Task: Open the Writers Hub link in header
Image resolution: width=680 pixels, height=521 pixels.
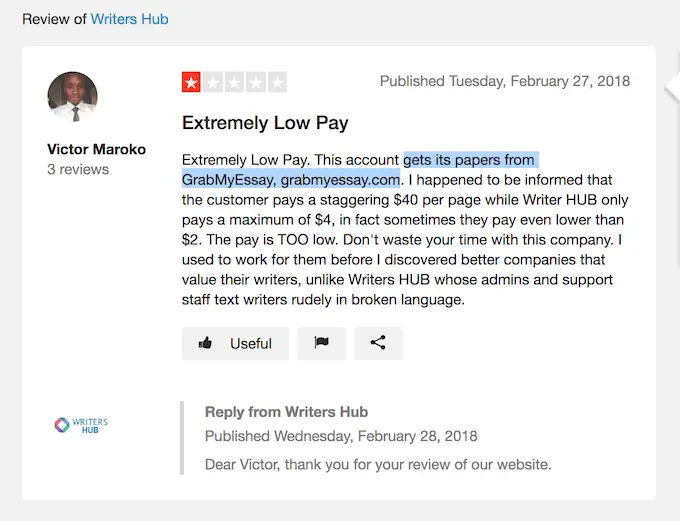Action: pyautogui.click(x=129, y=19)
